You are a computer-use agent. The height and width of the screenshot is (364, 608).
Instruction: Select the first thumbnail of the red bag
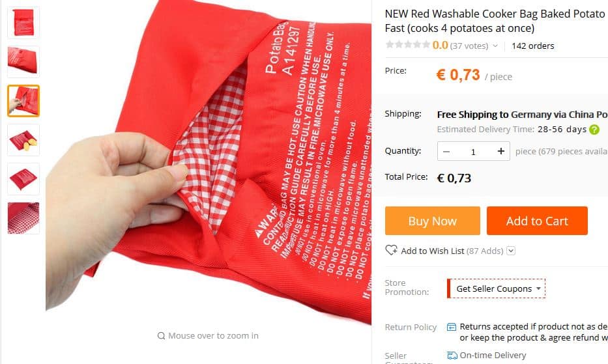tap(23, 23)
